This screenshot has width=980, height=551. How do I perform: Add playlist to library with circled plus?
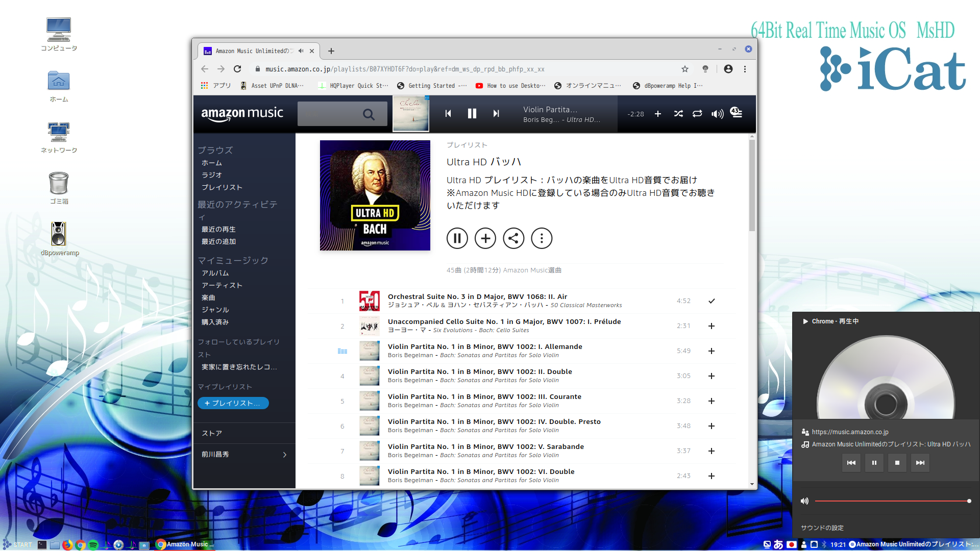(x=485, y=238)
